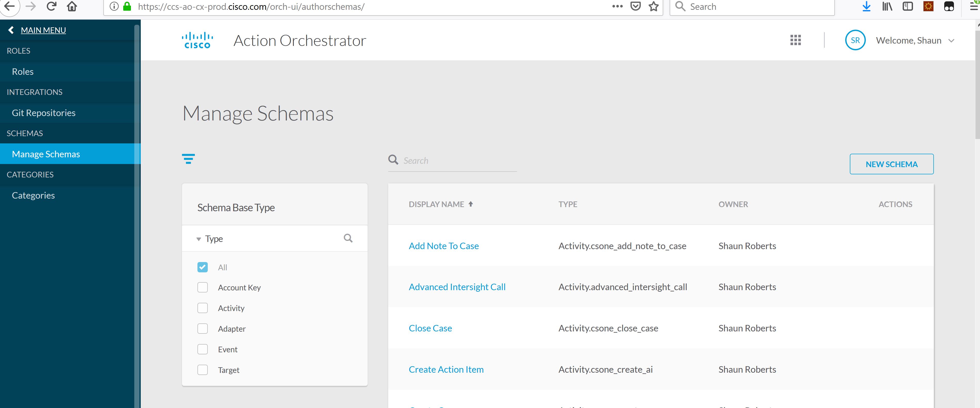The image size is (980, 408).
Task: Check the Target type checkbox
Action: point(202,370)
